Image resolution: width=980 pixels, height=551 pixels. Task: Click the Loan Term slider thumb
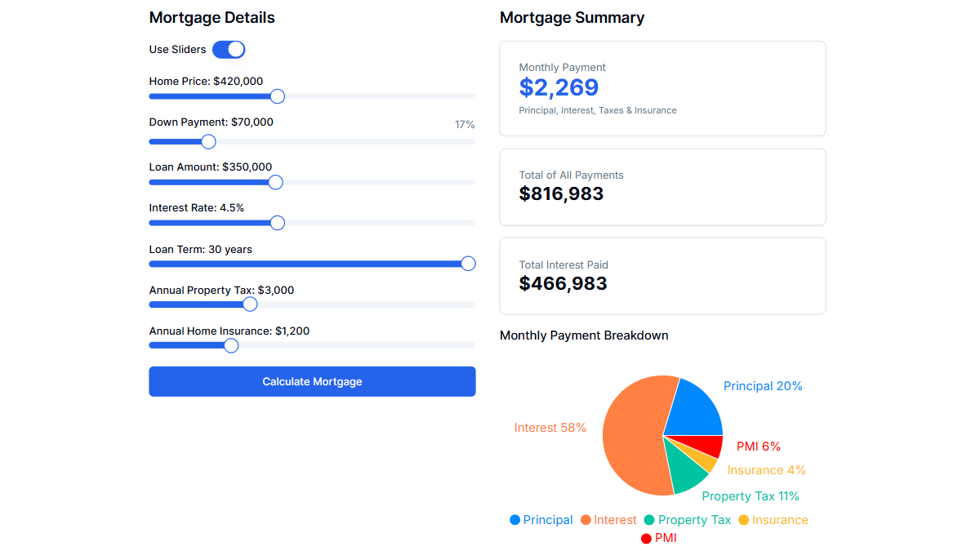tap(468, 263)
